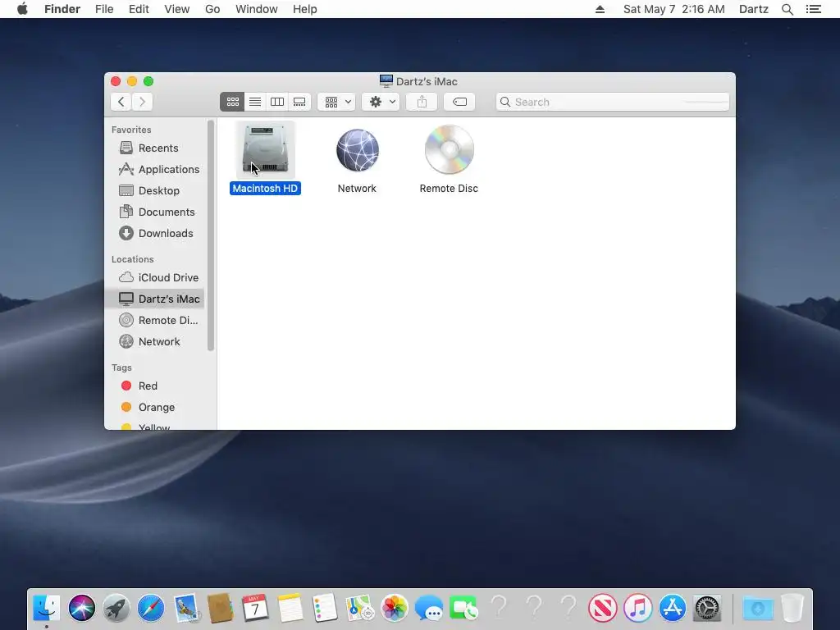Open Reminders from the Dock
Viewport: 840px width, 630px height.
tap(325, 608)
